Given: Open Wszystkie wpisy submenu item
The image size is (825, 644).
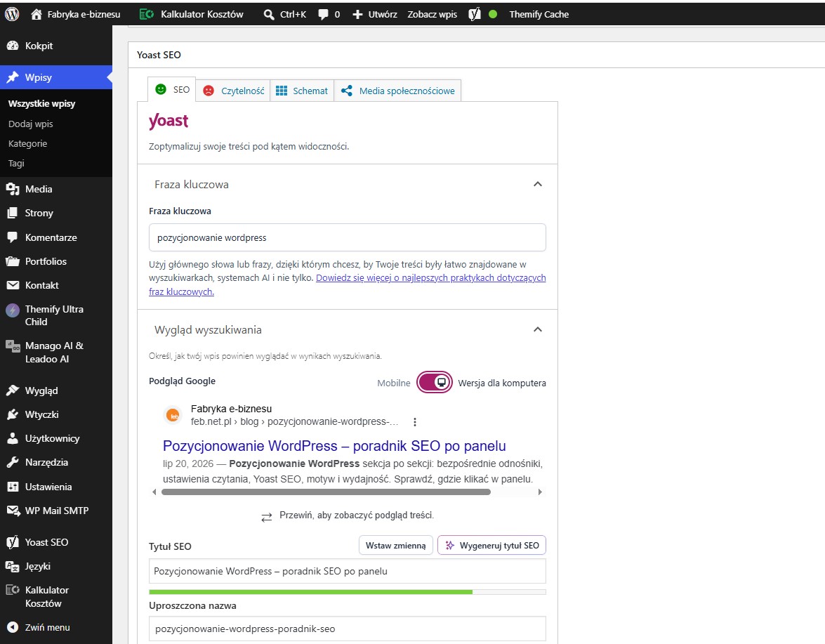Looking at the screenshot, I should (42, 104).
